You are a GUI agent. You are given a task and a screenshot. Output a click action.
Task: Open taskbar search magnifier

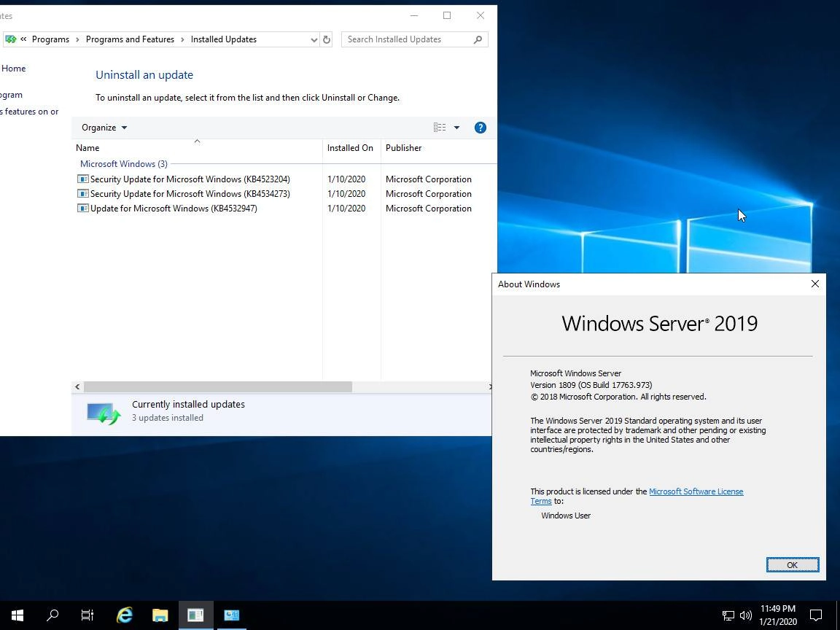click(x=52, y=615)
